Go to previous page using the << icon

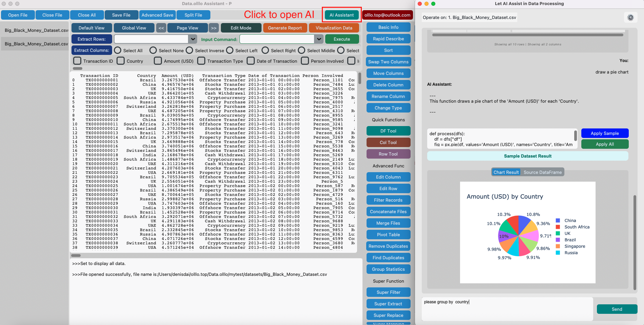click(x=161, y=28)
